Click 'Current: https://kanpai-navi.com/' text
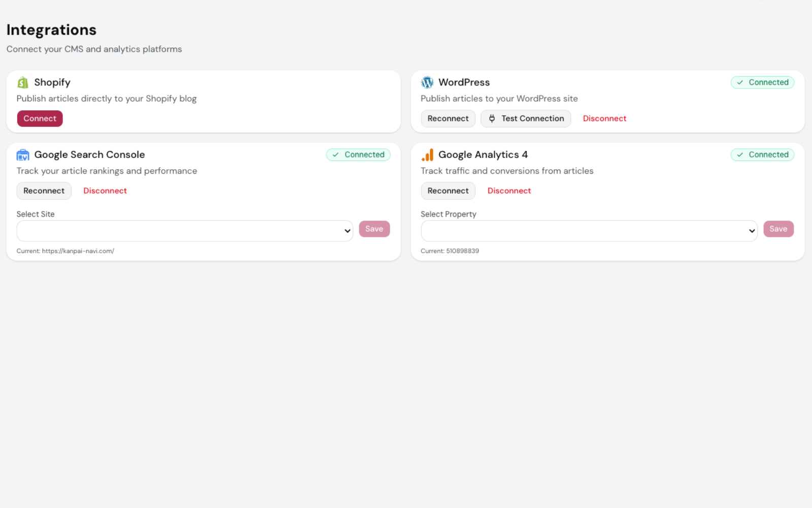The height and width of the screenshot is (508, 812). (x=65, y=251)
